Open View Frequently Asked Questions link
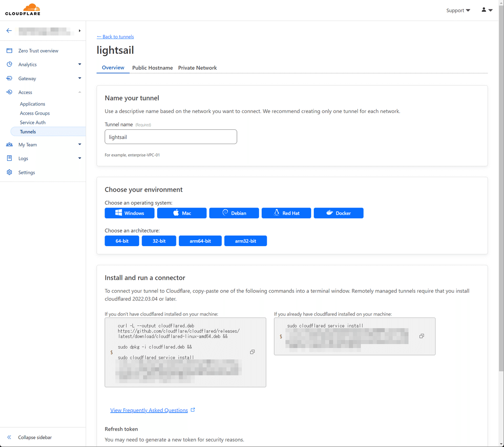 point(149,410)
